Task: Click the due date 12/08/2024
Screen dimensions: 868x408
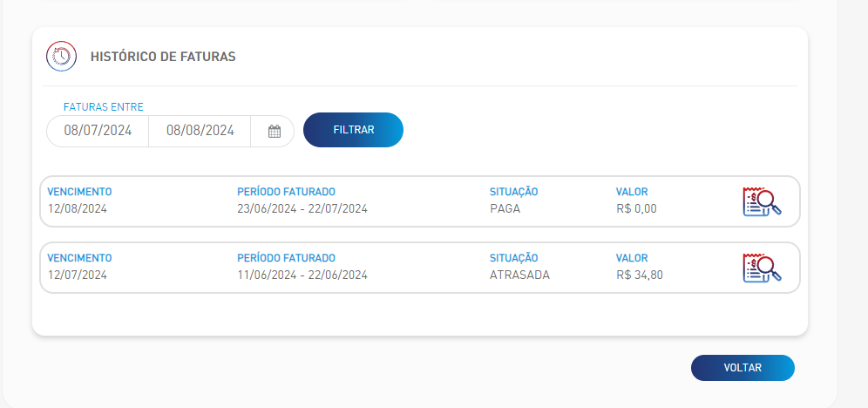Action: point(78,208)
